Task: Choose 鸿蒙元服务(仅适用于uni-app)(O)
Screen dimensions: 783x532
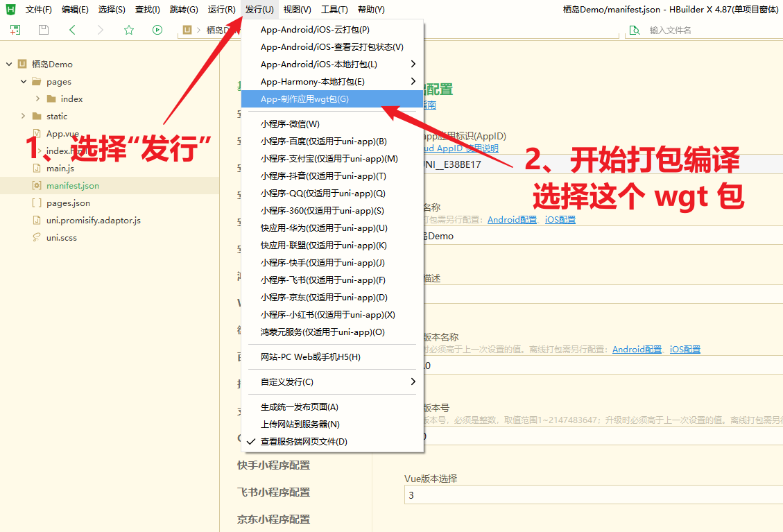Action: click(332, 332)
